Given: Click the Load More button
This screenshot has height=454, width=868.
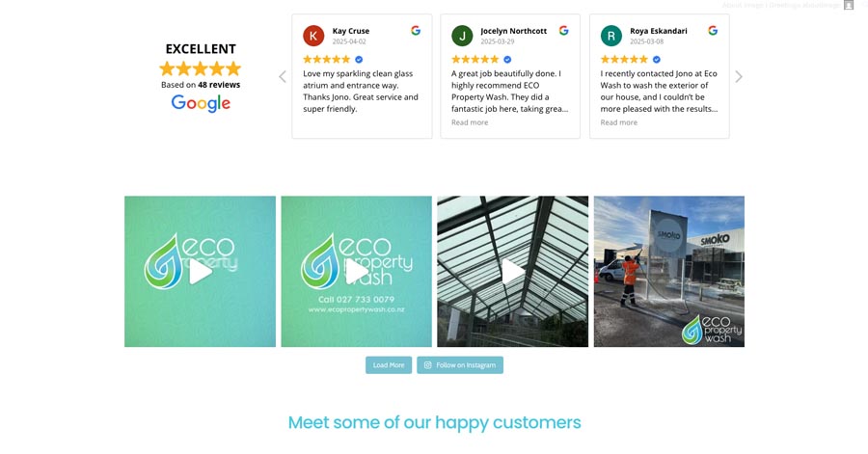Looking at the screenshot, I should point(389,365).
